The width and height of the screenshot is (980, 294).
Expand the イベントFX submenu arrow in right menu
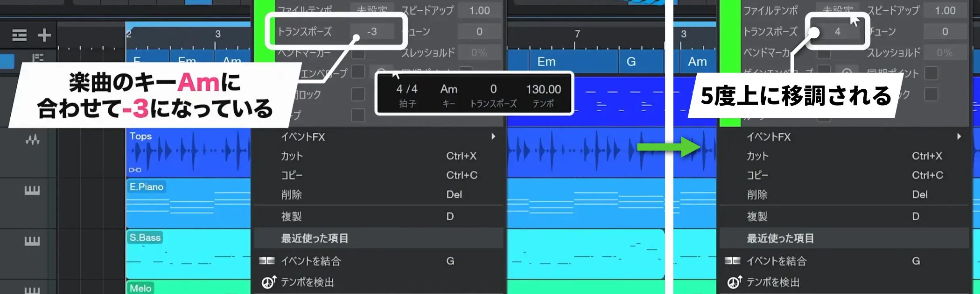[959, 136]
